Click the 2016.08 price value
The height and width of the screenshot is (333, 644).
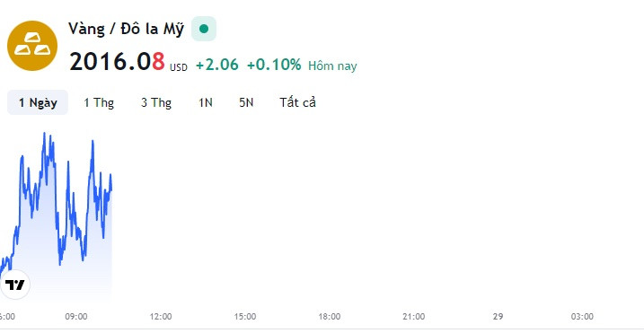click(x=117, y=62)
